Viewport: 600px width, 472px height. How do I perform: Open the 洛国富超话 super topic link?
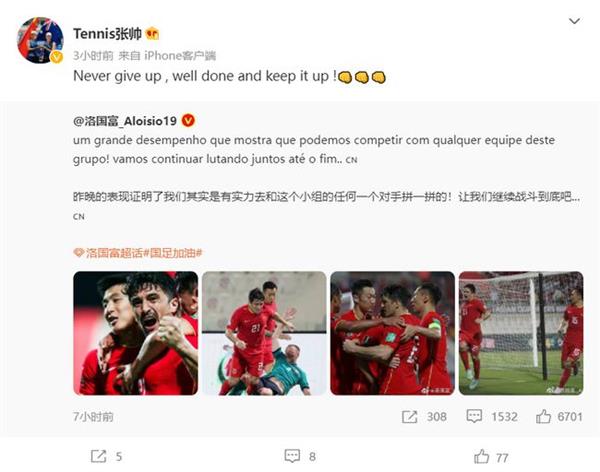click(x=108, y=253)
